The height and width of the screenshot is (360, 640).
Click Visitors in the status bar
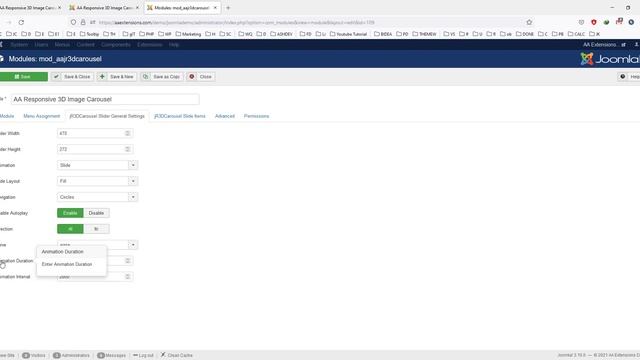click(34, 355)
